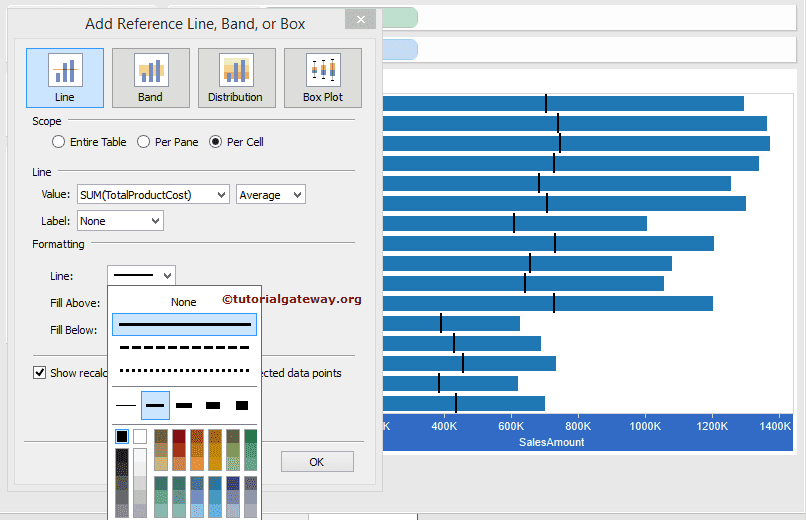Choose None in the line style menu
Image resolution: width=806 pixels, height=520 pixels.
pyautogui.click(x=184, y=302)
